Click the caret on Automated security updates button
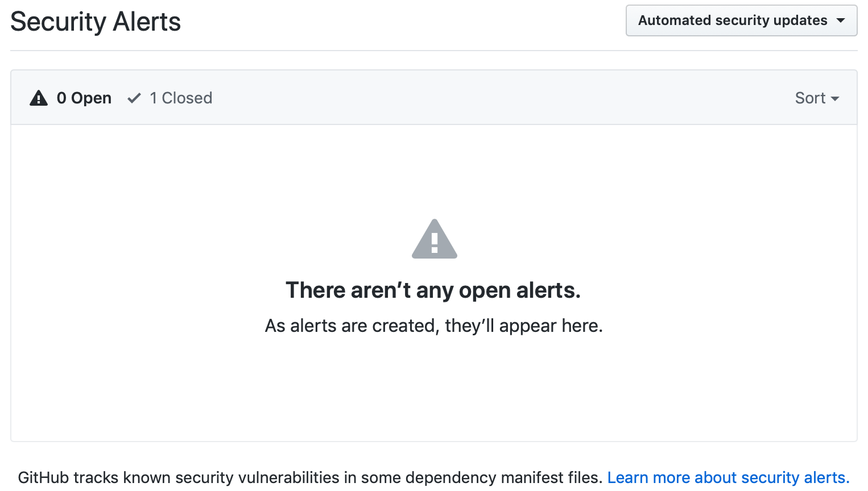Image resolution: width=868 pixels, height=491 pixels. click(841, 20)
